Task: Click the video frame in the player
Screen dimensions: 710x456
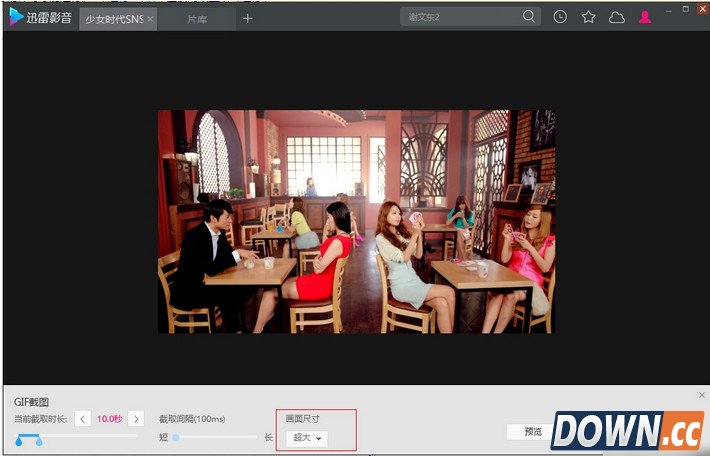Action: 355,221
